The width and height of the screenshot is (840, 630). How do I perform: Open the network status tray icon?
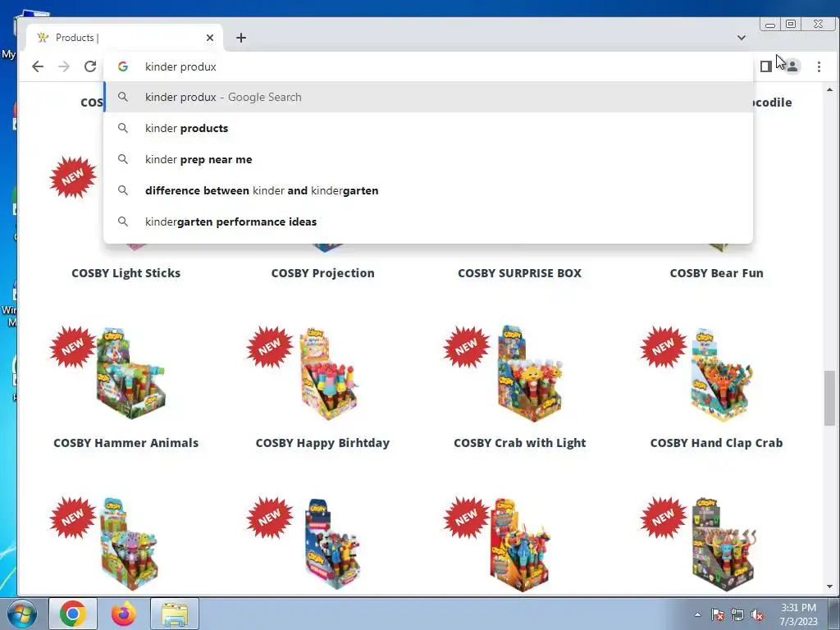(x=737, y=614)
